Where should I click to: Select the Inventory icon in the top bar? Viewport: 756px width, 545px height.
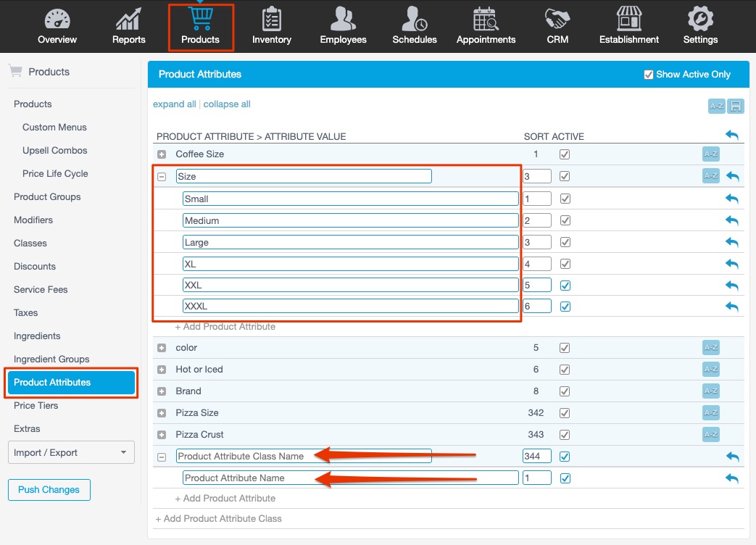pyautogui.click(x=272, y=25)
